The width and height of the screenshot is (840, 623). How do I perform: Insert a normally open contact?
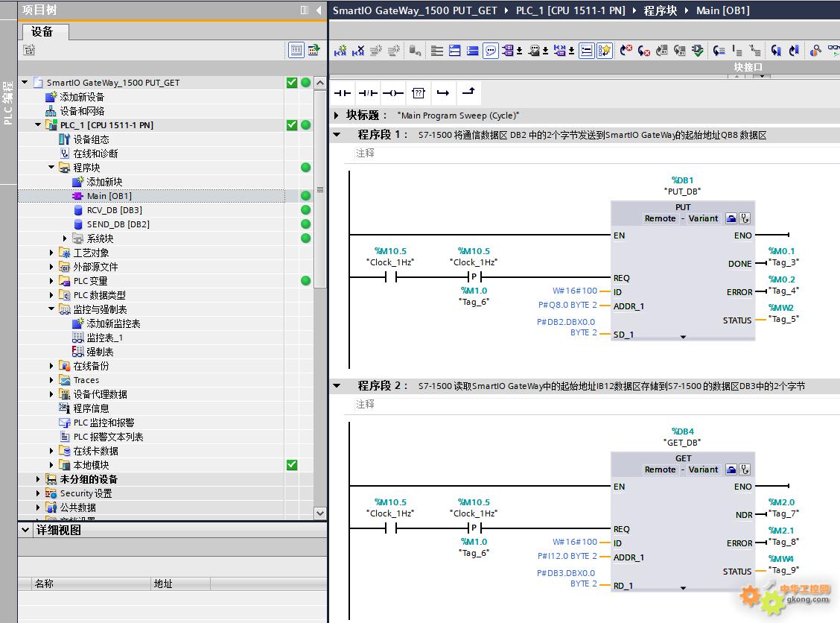[x=343, y=93]
